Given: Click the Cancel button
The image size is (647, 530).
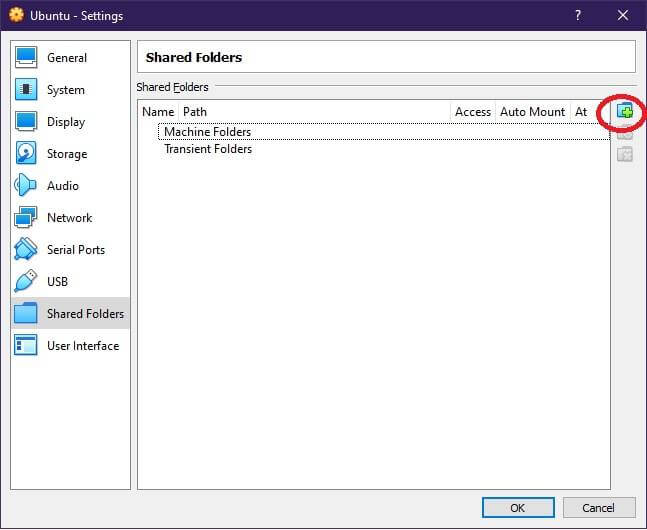Looking at the screenshot, I should (599, 507).
